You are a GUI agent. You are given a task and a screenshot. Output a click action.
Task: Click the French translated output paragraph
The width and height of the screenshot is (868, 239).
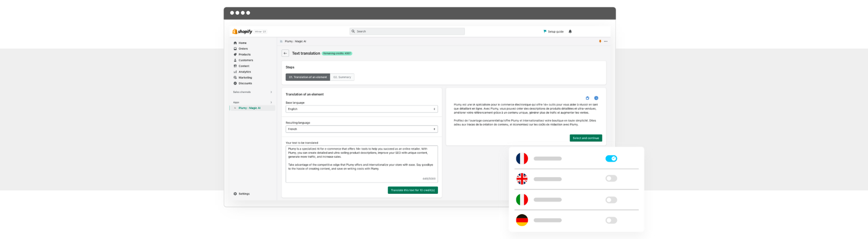coord(526,115)
